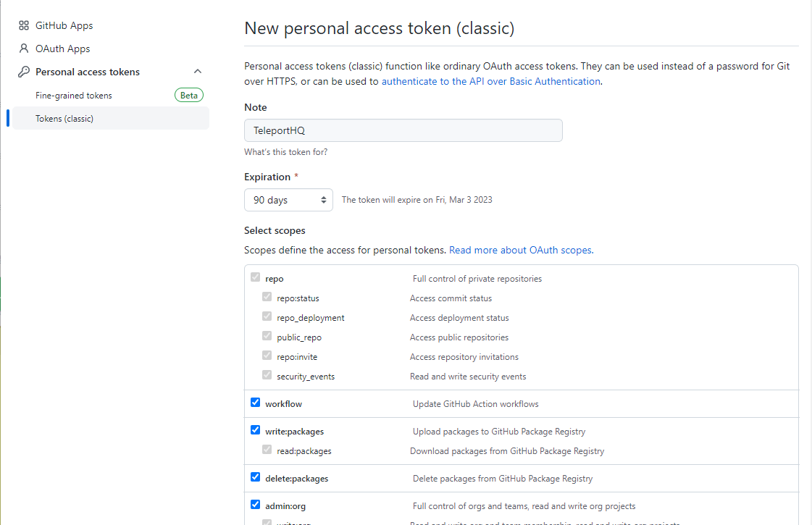The image size is (812, 525).
Task: Open the 90 days expiration dropdown
Action: click(288, 200)
